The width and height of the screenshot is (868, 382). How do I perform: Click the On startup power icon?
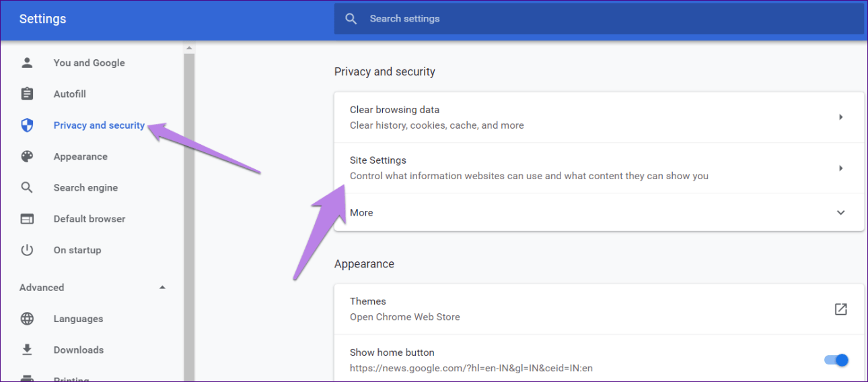(x=27, y=250)
